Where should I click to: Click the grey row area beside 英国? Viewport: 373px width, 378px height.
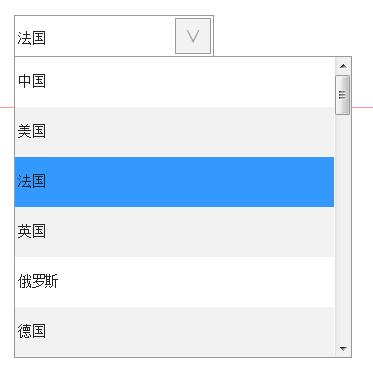pyautogui.click(x=190, y=232)
